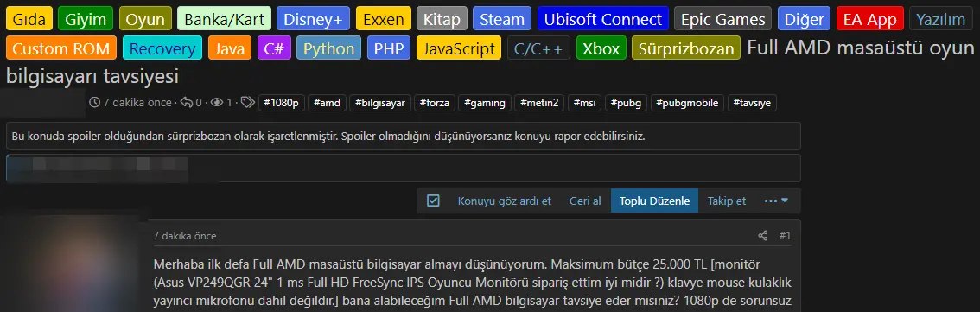This screenshot has height=312, width=980.
Task: Click the eye views icon
Action: coord(217,103)
